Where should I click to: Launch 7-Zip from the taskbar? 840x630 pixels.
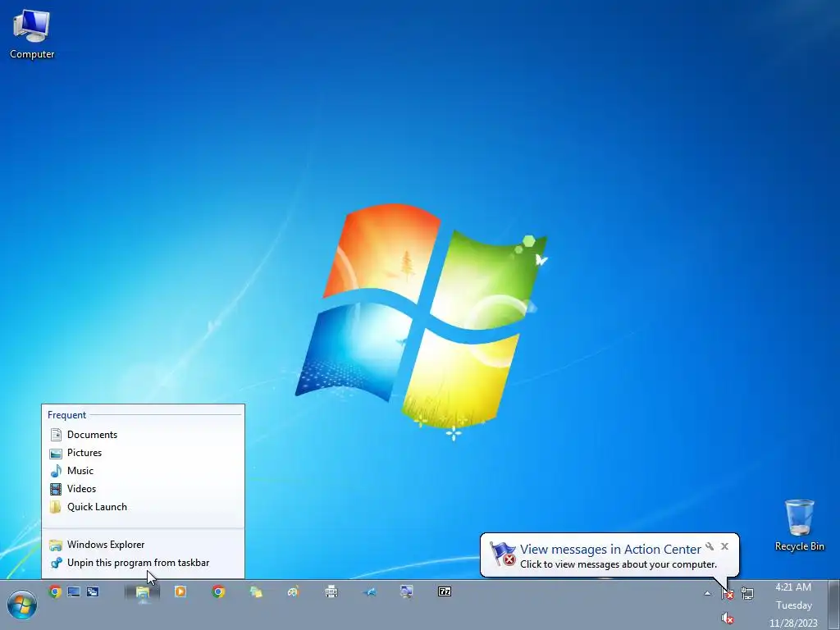click(445, 591)
